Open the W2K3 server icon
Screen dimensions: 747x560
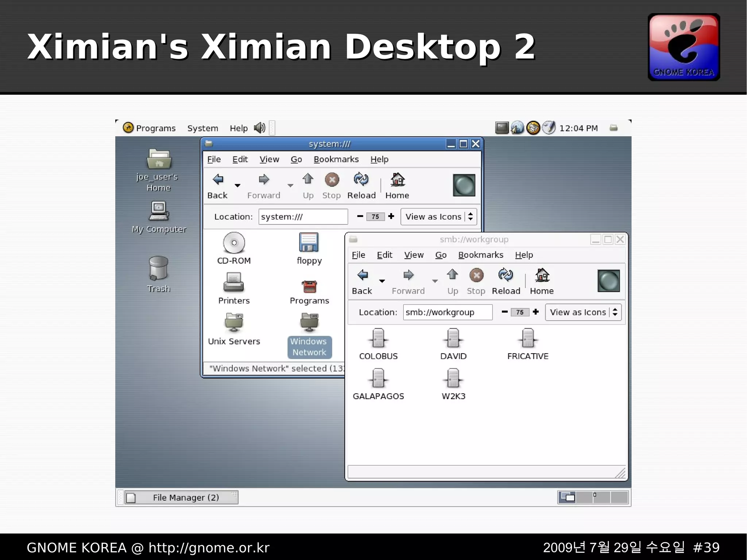pos(453,378)
